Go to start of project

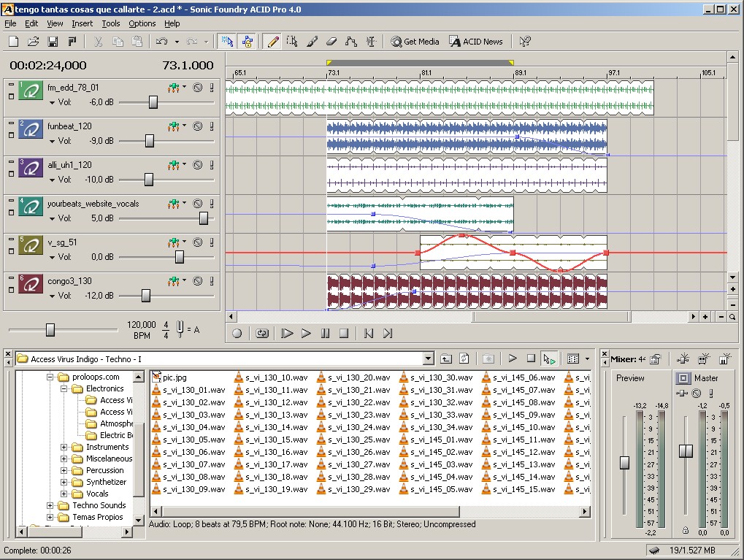pyautogui.click(x=369, y=334)
